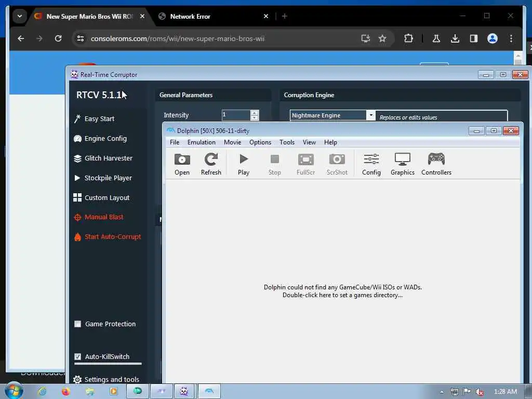Click the 1:28 AM clock
This screenshot has width=532, height=399.
[505, 392]
